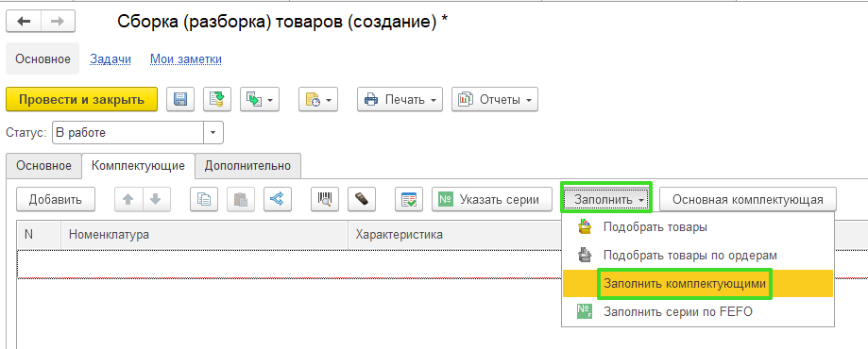868x349 pixels.
Task: Click the Характеристика column header
Action: point(454,235)
